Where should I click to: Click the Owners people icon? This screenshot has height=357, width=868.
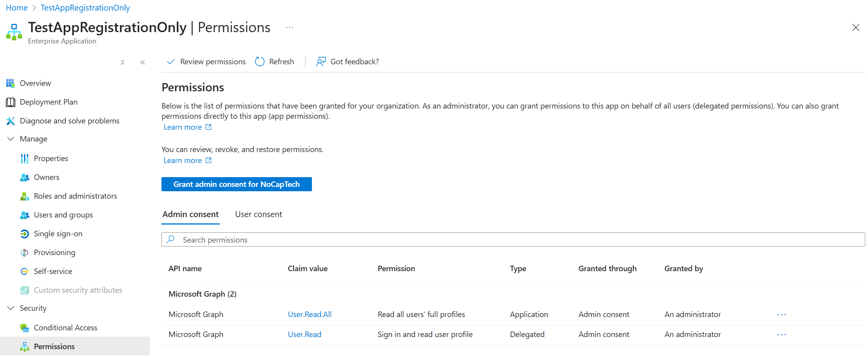tap(24, 177)
